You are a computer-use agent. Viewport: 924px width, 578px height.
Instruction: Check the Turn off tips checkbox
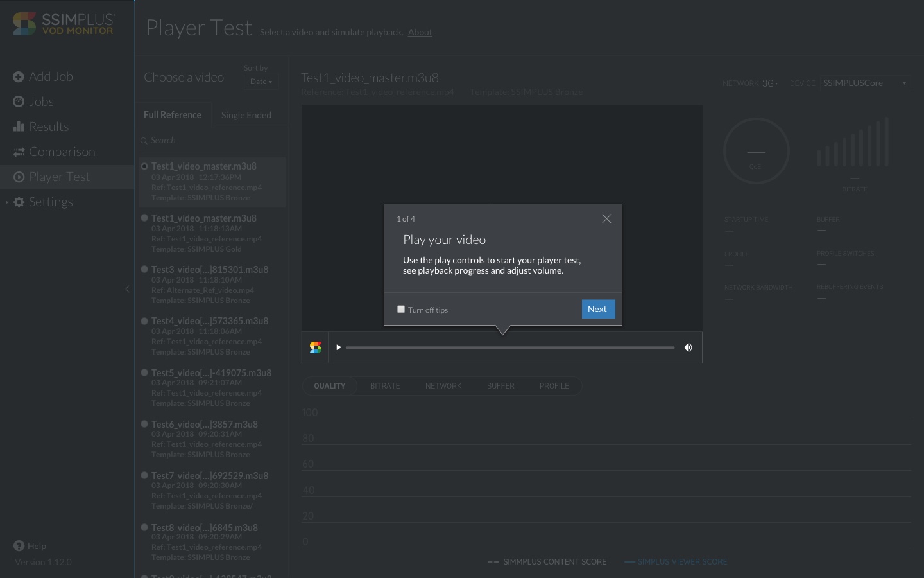[x=401, y=309]
